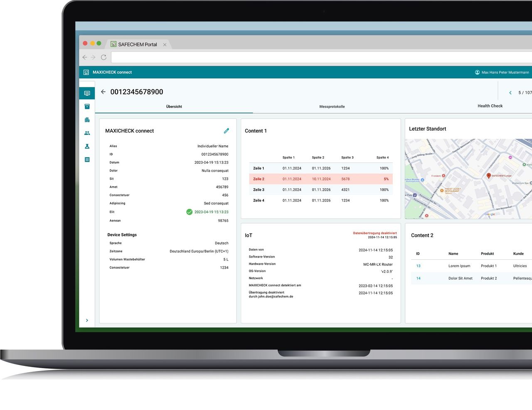
Task: Click Dolor Sit Amet in Content 2 table
Action: [460, 278]
